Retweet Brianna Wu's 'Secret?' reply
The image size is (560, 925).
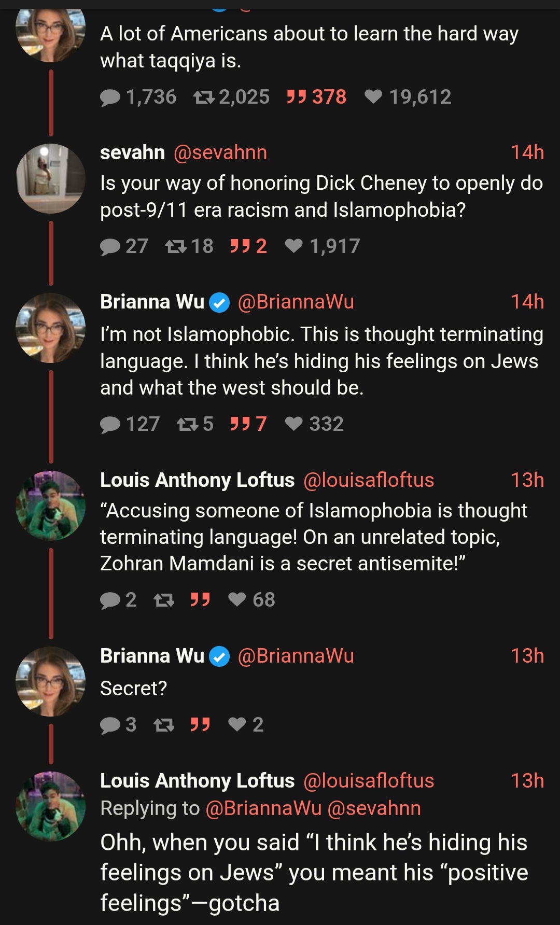[x=164, y=724]
